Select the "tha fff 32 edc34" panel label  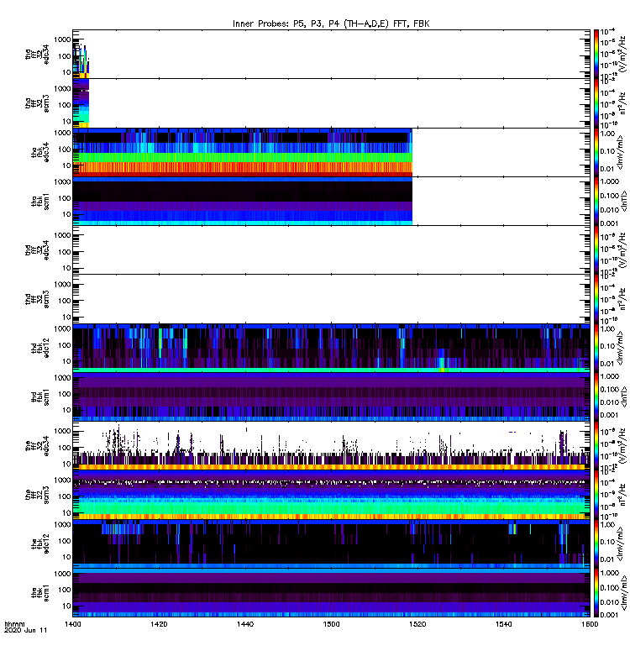pyautogui.click(x=37, y=55)
